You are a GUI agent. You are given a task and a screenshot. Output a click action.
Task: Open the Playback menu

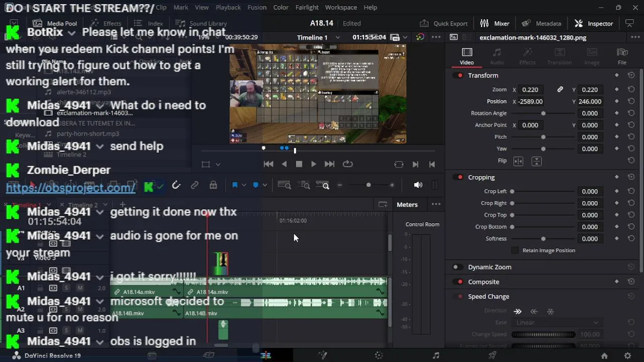coord(228,8)
